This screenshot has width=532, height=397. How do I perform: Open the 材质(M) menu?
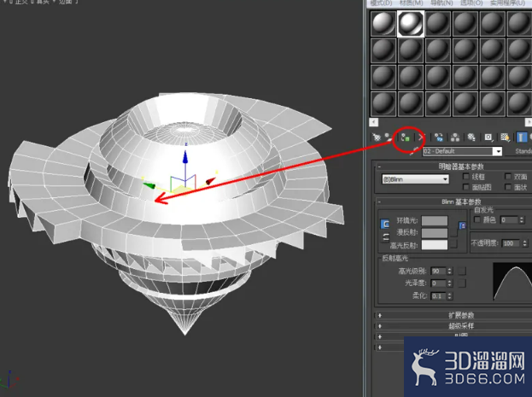(x=412, y=3)
